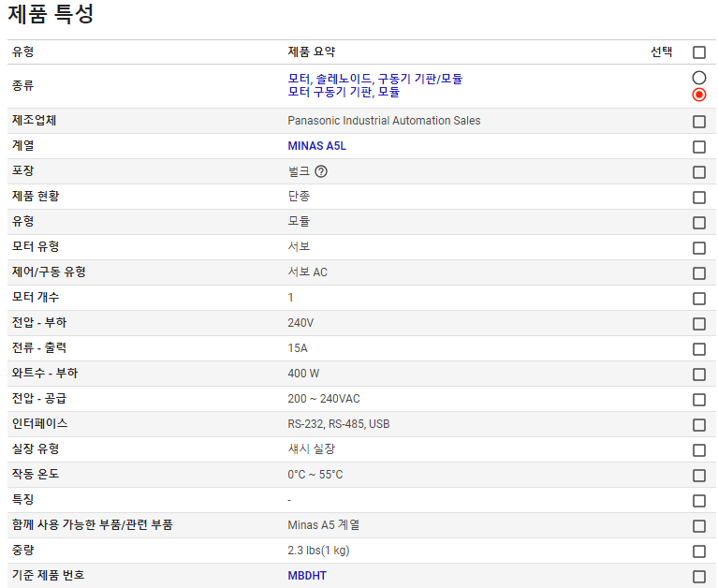Viewport: 718px width, 588px height.
Task: Open the 모터, 솔레노이드, 구동기 기판/모듈 category link
Action: [x=375, y=79]
